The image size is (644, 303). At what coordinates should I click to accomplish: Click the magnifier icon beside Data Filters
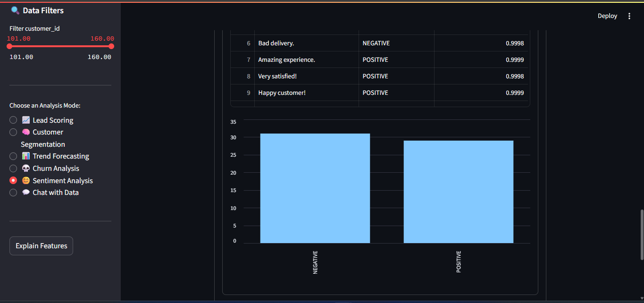pyautogui.click(x=15, y=10)
